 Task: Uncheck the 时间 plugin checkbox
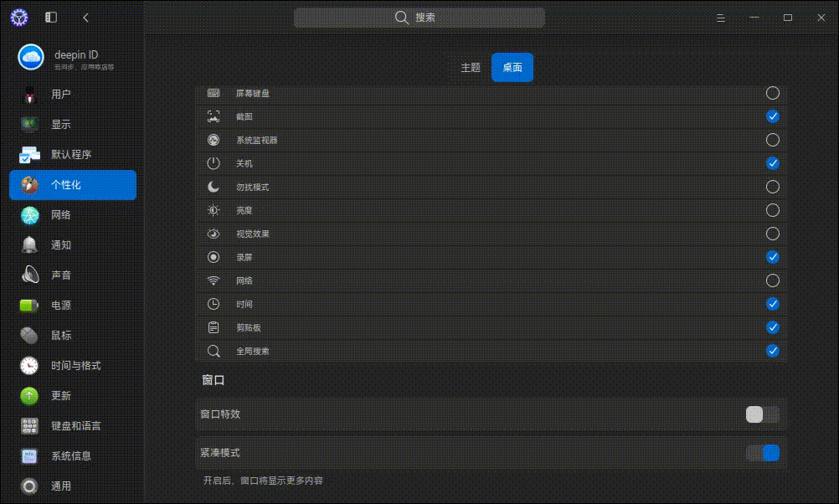coord(773,304)
